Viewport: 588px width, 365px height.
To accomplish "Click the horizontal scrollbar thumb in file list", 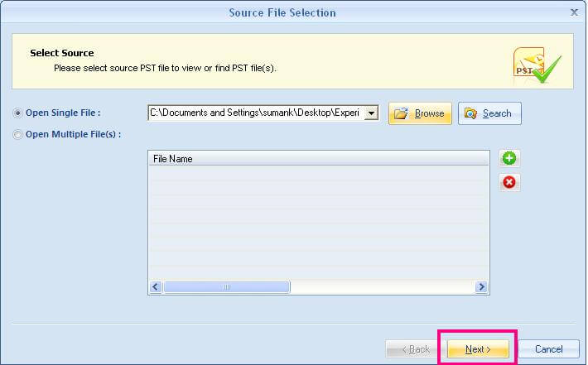I will pyautogui.click(x=227, y=287).
